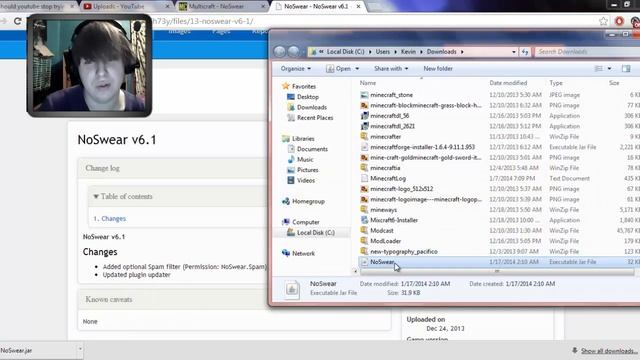This screenshot has width=640, height=360.
Task: Go forward in Explorer window
Action: [x=294, y=52]
